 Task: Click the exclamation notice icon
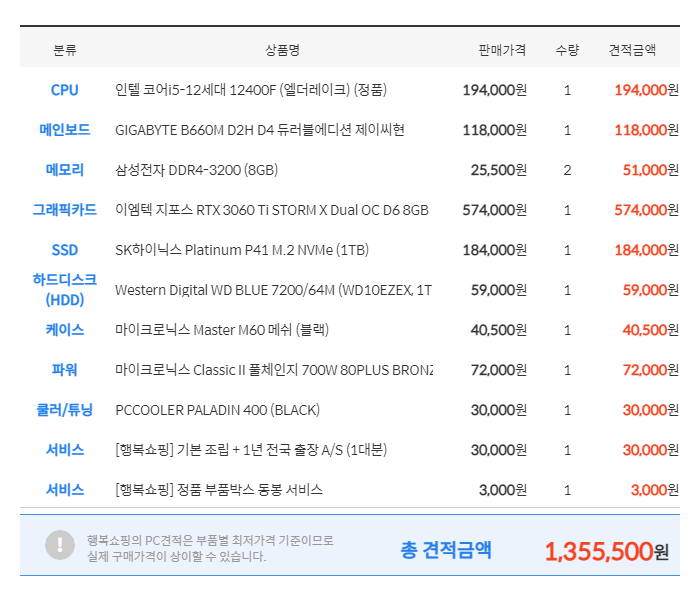pyautogui.click(x=60, y=545)
